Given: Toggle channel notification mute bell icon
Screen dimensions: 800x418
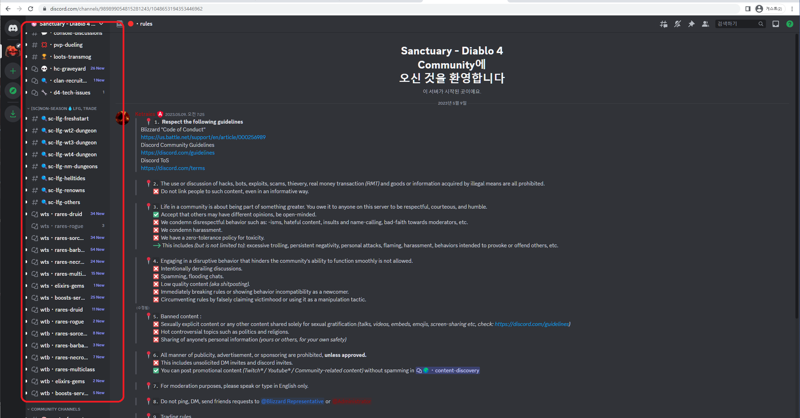Looking at the screenshot, I should coord(677,24).
